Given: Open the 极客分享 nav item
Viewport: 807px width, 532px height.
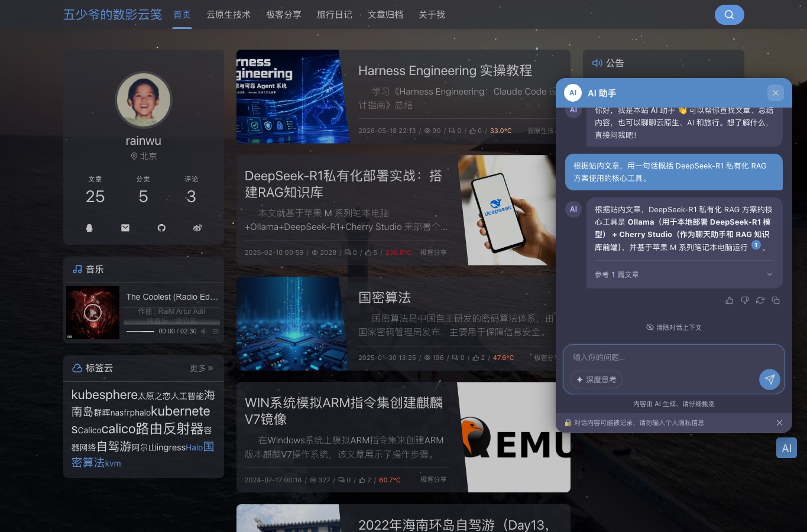Looking at the screenshot, I should 284,14.
